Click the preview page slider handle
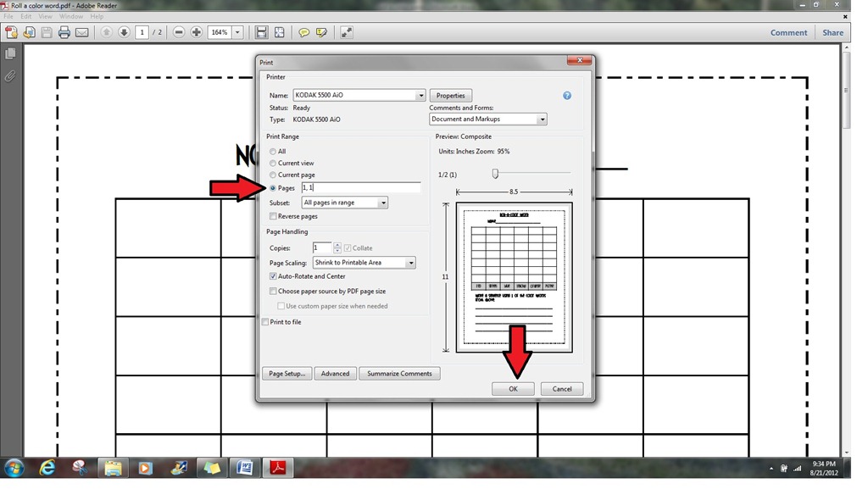 click(x=495, y=174)
